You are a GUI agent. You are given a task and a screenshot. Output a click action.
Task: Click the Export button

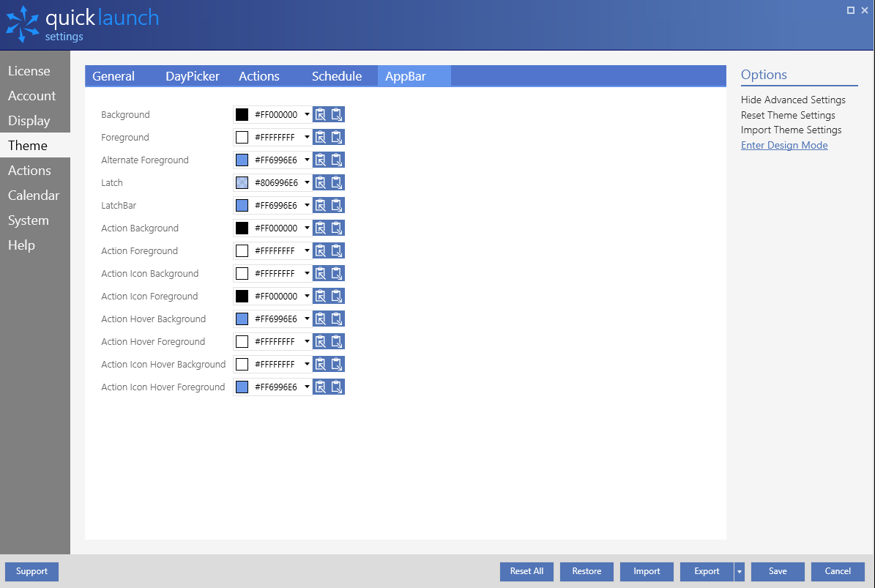[707, 571]
